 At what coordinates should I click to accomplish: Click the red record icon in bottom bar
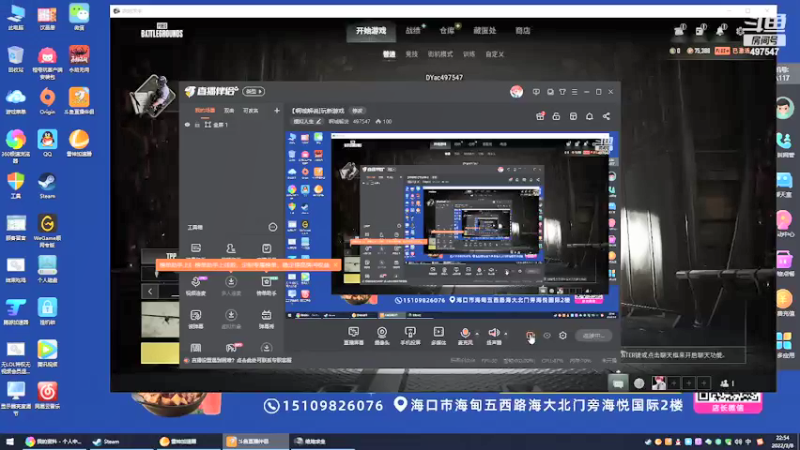pos(530,336)
